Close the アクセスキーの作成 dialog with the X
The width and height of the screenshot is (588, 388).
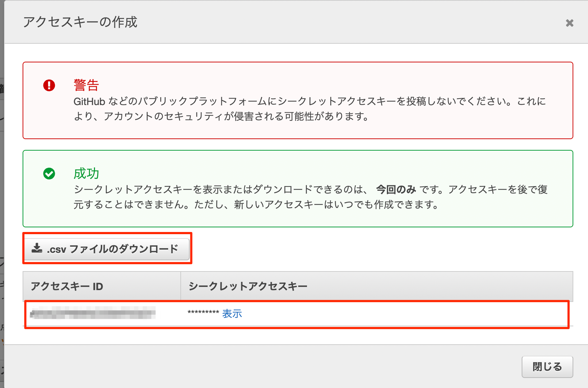pos(569,23)
